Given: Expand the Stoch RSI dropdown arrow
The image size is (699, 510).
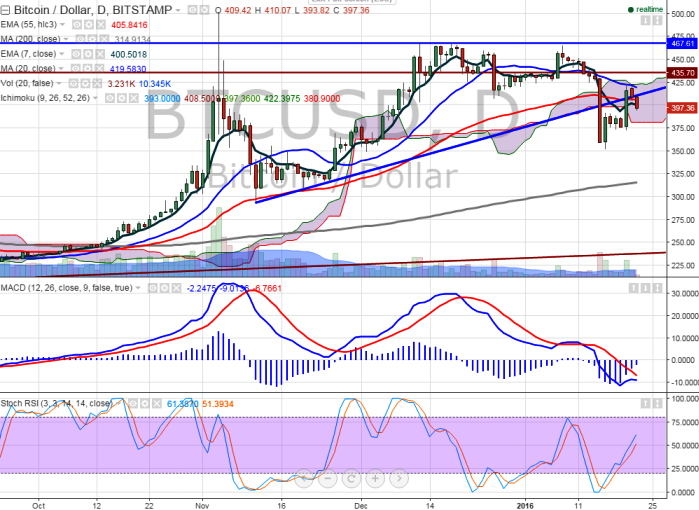Looking at the screenshot, I should [x=118, y=403].
